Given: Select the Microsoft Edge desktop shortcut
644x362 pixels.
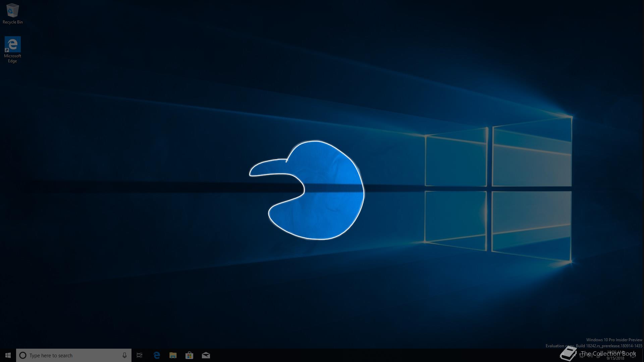Looking at the screenshot, I should 12,50.
